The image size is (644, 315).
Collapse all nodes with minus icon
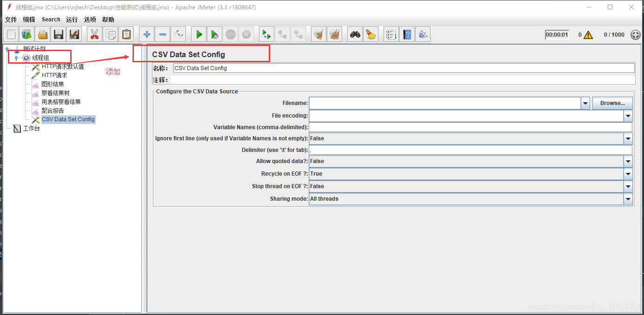tap(163, 34)
